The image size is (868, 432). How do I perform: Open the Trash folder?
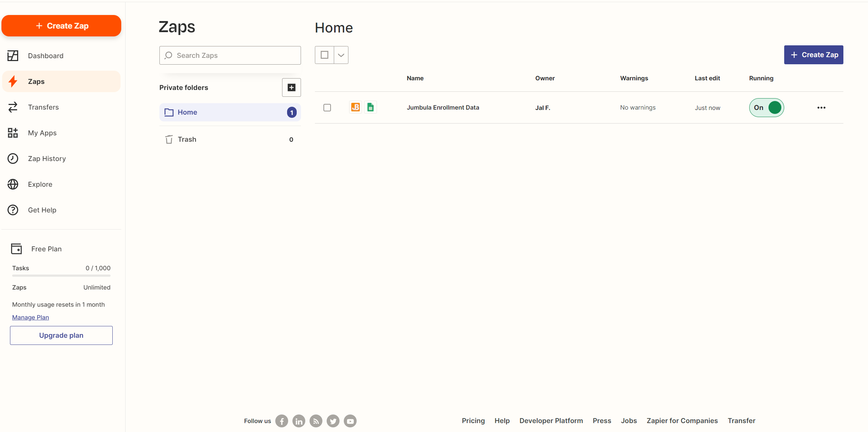tap(230, 139)
